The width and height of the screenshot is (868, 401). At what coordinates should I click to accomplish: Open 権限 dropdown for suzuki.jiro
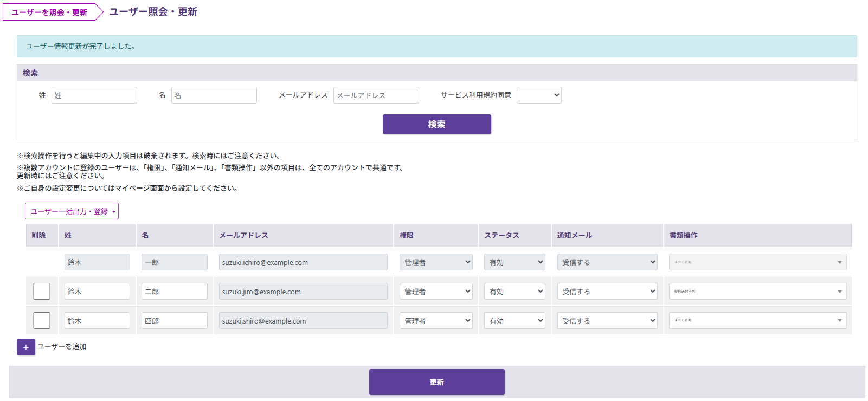point(436,292)
